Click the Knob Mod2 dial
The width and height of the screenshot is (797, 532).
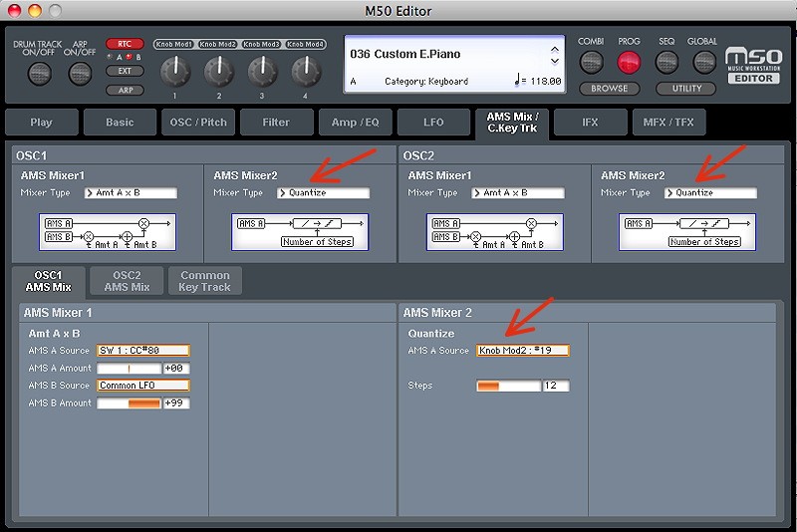pos(219,72)
